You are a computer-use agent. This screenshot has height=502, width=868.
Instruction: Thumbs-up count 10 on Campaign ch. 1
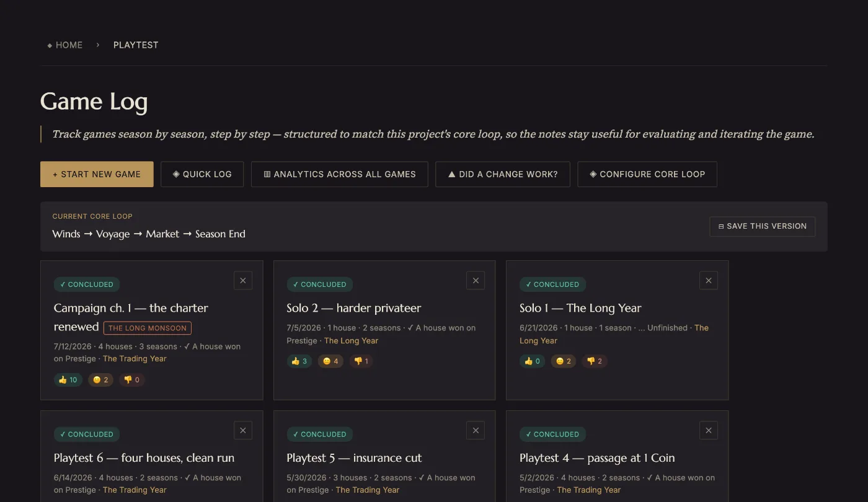tap(68, 380)
